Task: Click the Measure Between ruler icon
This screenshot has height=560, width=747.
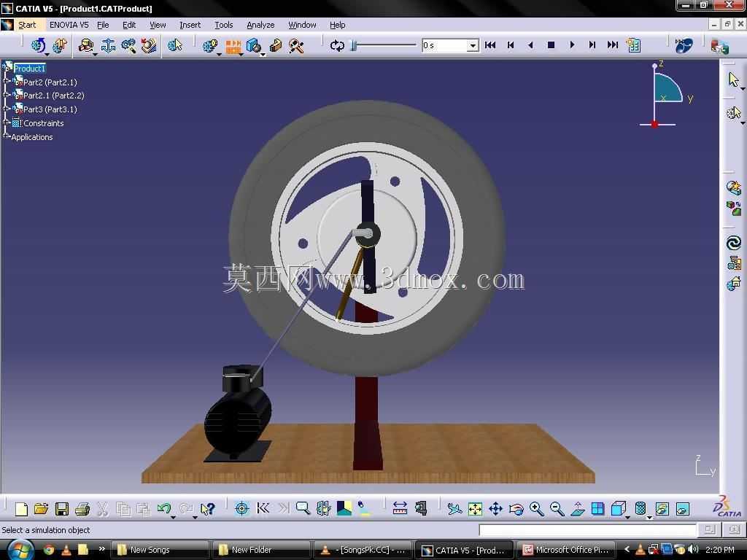Action: [x=400, y=508]
